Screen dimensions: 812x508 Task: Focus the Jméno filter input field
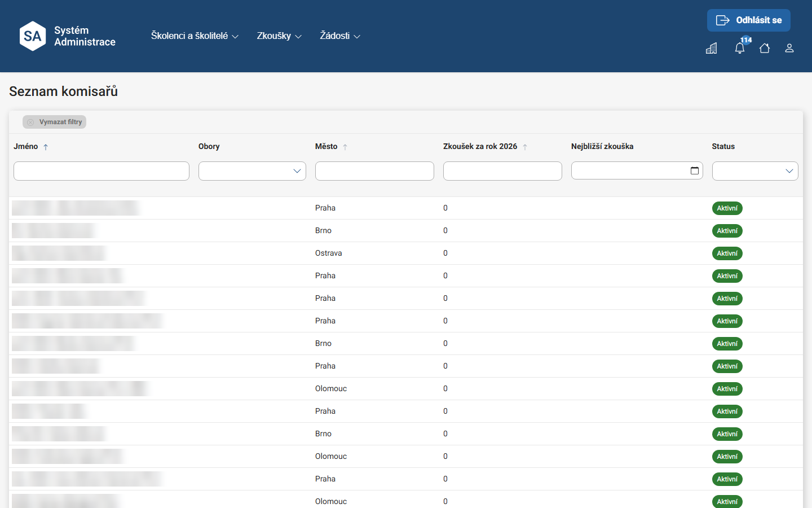(x=101, y=171)
